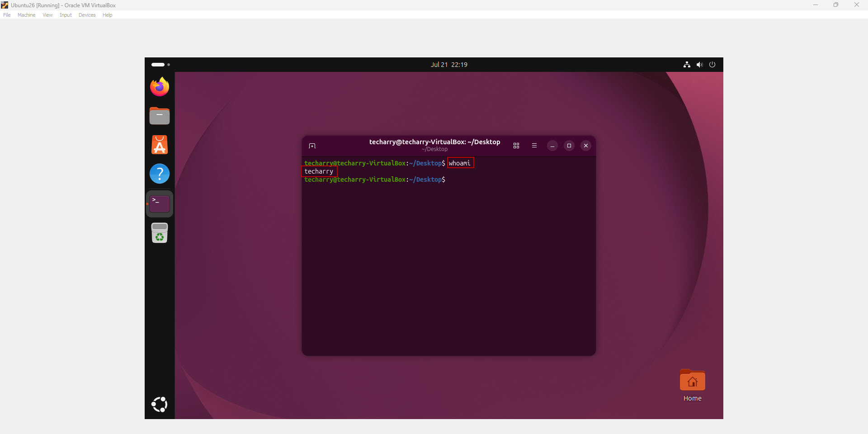Close the terminal window

tap(586, 146)
